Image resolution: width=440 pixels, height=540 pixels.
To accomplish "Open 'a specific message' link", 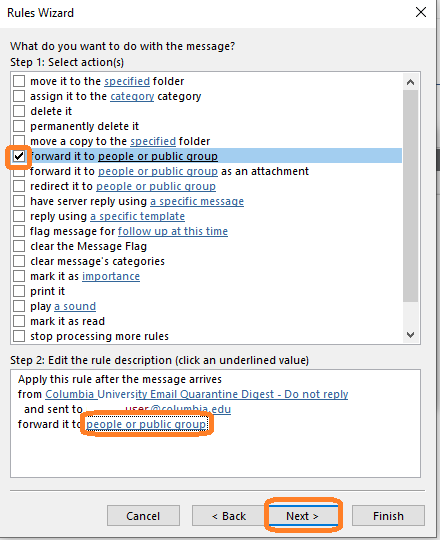I will click(x=197, y=201).
